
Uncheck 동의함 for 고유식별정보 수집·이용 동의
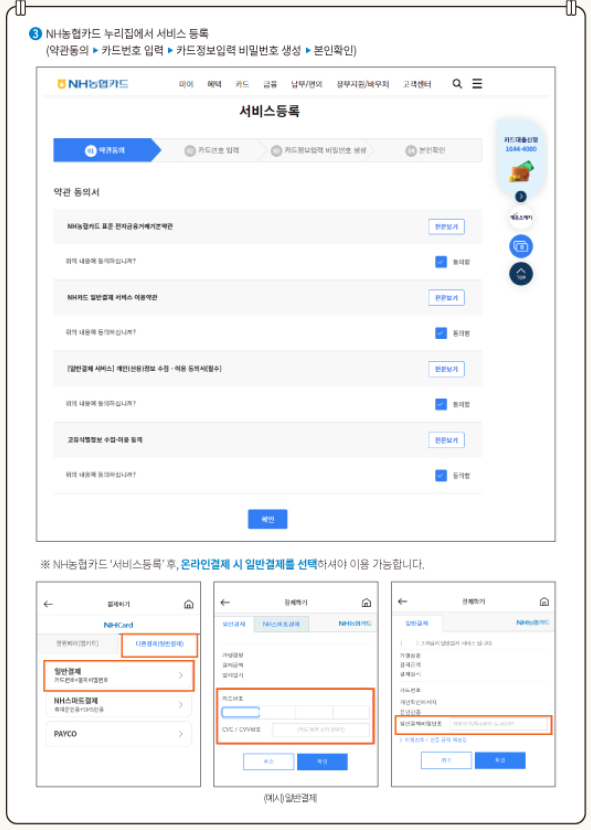click(x=441, y=475)
